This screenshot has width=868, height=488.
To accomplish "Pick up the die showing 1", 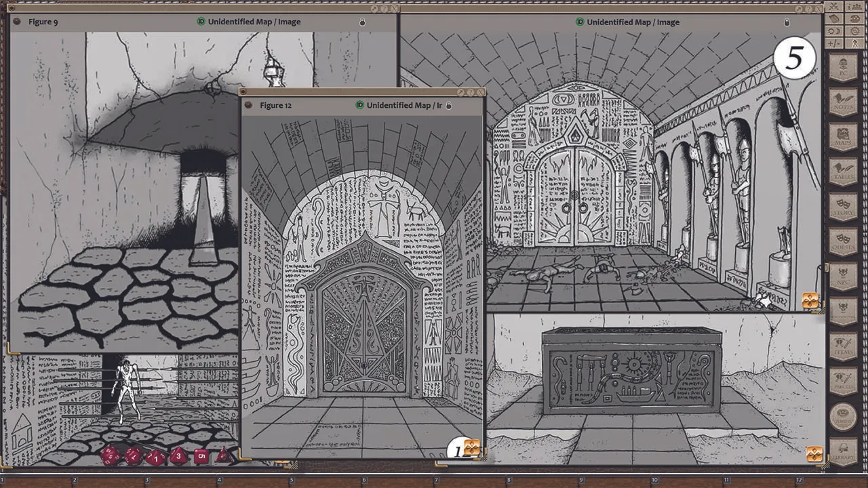I will (156, 457).
